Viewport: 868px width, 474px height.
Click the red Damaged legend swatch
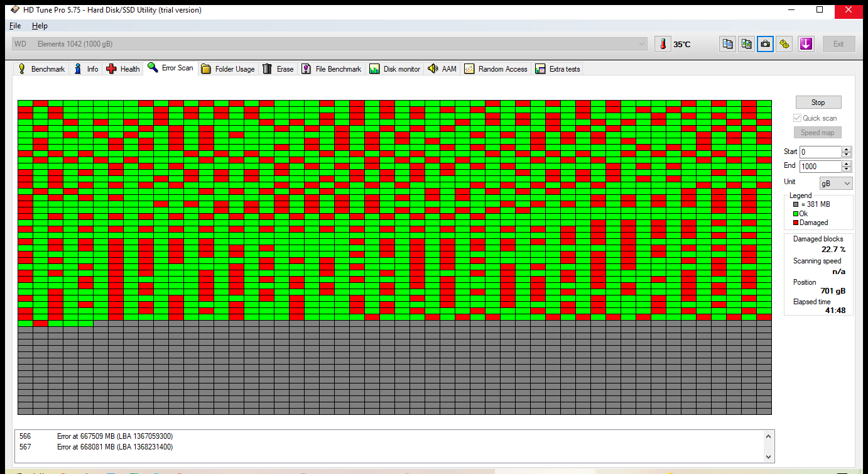point(796,223)
